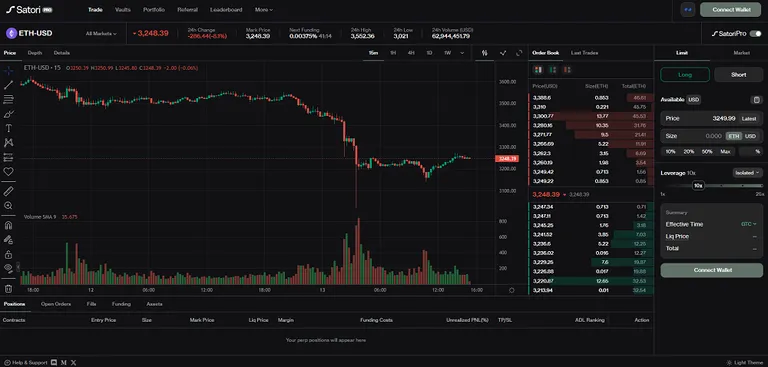This screenshot has height=367, width=768.
Task: Open the chart patterns tool
Action: [x=8, y=143]
